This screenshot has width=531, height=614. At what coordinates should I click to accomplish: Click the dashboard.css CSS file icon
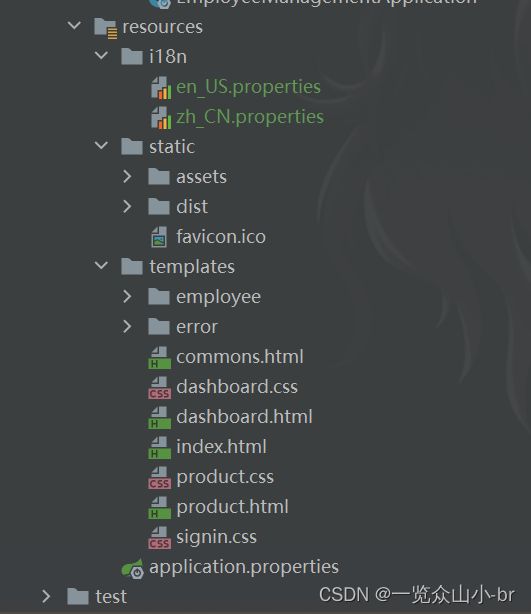tap(159, 388)
